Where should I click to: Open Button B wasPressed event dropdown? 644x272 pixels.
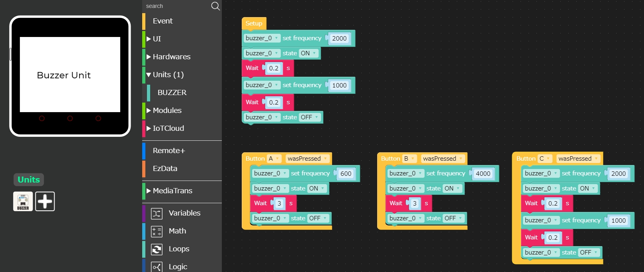443,159
